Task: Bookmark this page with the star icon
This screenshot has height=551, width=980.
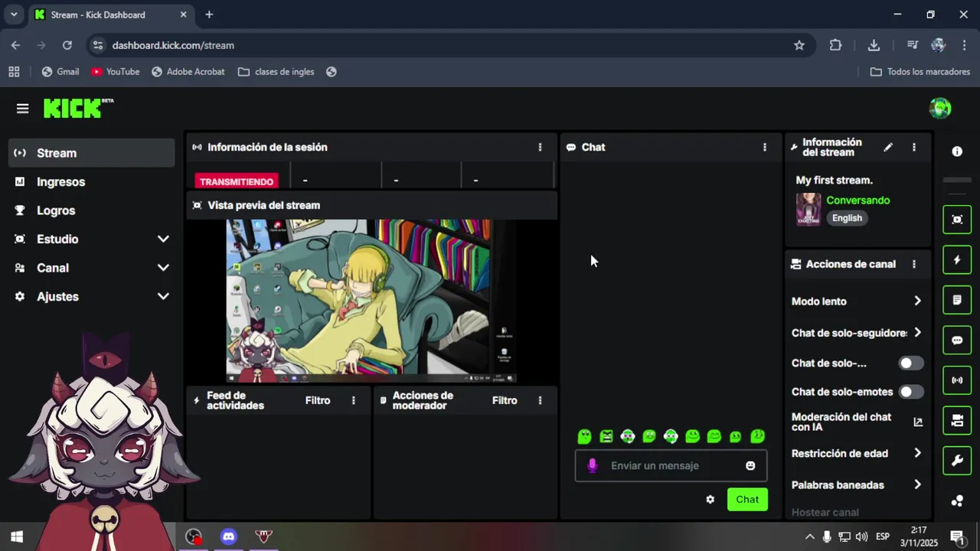Action: tap(799, 45)
